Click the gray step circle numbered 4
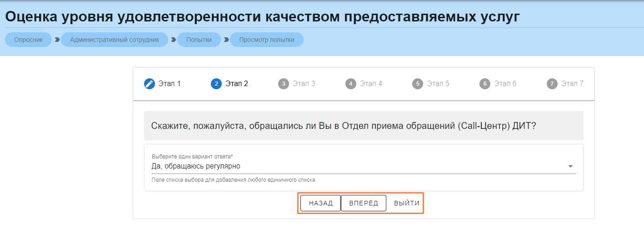Image resolution: width=644 pixels, height=240 pixels. [x=350, y=84]
